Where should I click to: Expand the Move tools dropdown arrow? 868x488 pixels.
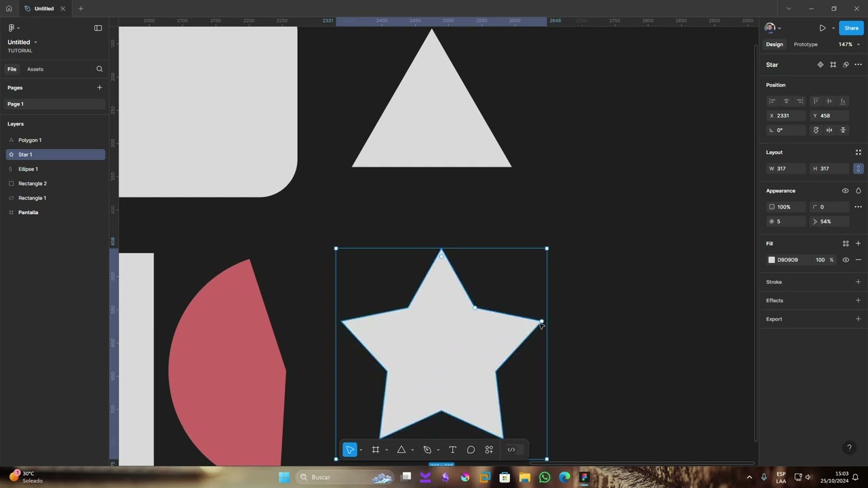point(361,450)
